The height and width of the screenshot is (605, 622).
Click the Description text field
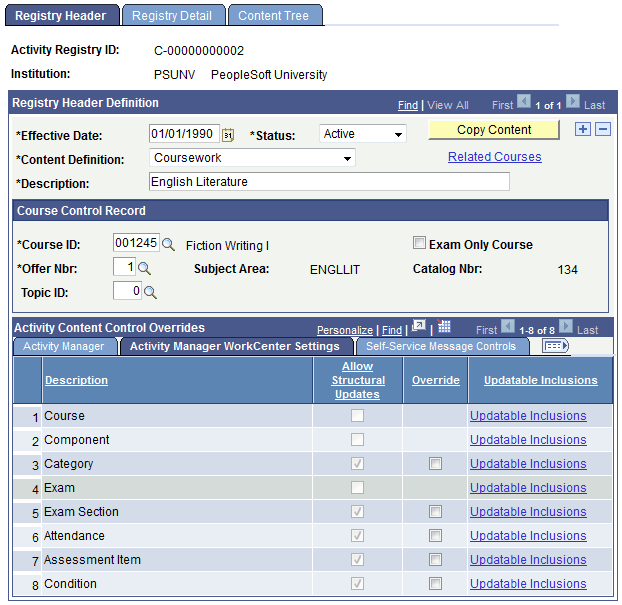[329, 182]
